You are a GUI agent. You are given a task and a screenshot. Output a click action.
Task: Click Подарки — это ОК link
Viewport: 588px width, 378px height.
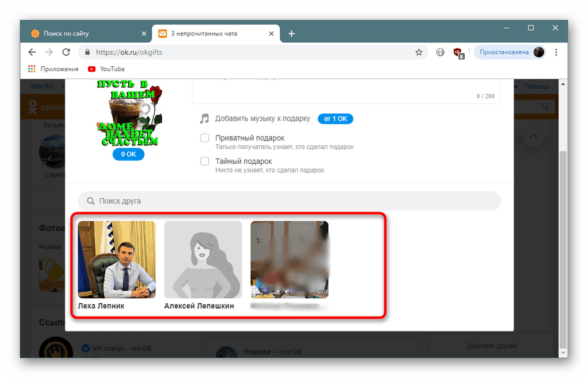[x=272, y=352]
